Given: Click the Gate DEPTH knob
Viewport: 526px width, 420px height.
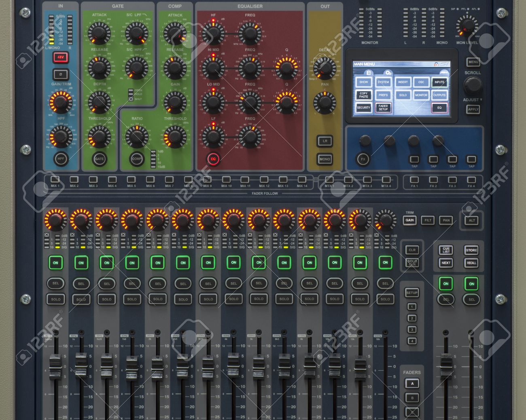Looking at the screenshot, I should click(99, 102).
